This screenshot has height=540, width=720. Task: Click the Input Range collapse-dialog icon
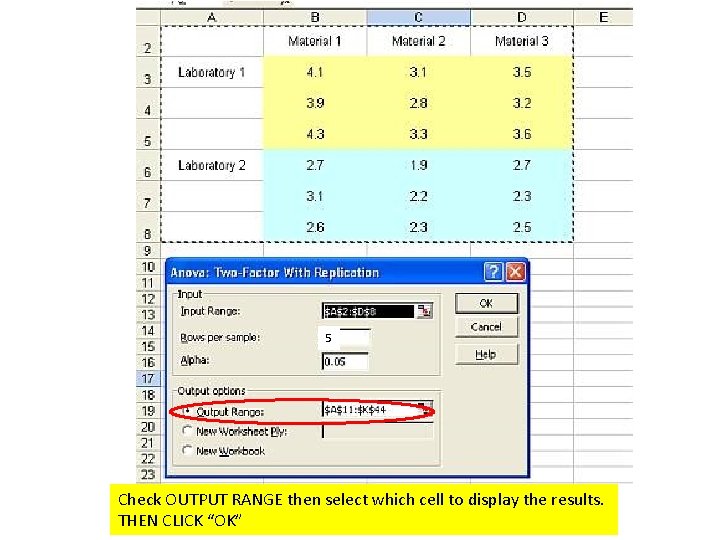(x=424, y=311)
